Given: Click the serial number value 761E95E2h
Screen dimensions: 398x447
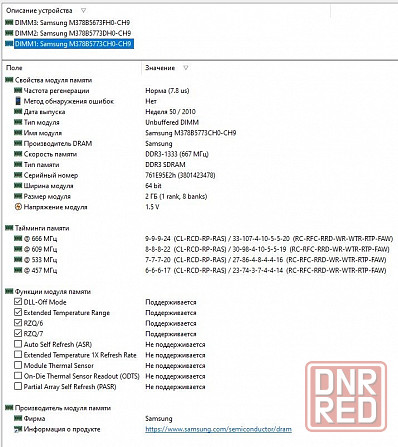Looking at the screenshot, I should click(180, 175).
